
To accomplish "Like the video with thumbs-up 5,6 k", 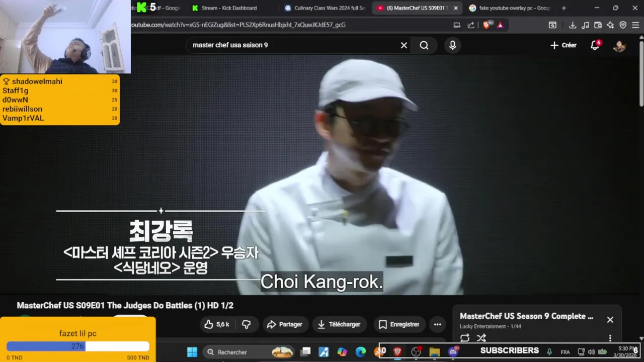I will [x=217, y=324].
